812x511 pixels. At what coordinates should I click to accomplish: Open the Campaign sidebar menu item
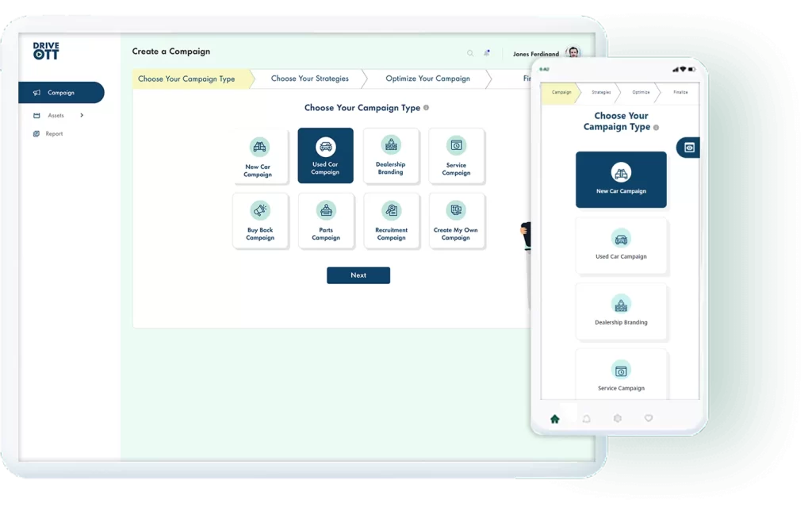click(x=61, y=93)
